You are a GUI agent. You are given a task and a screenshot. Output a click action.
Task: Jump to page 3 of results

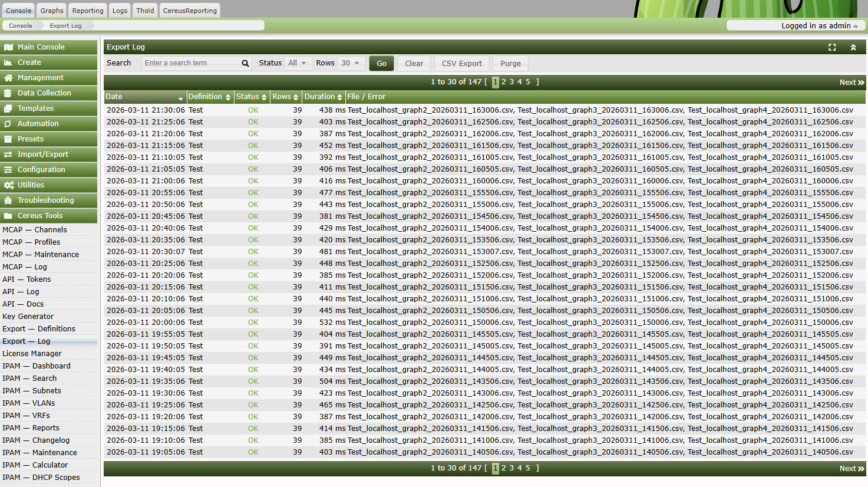click(x=511, y=82)
